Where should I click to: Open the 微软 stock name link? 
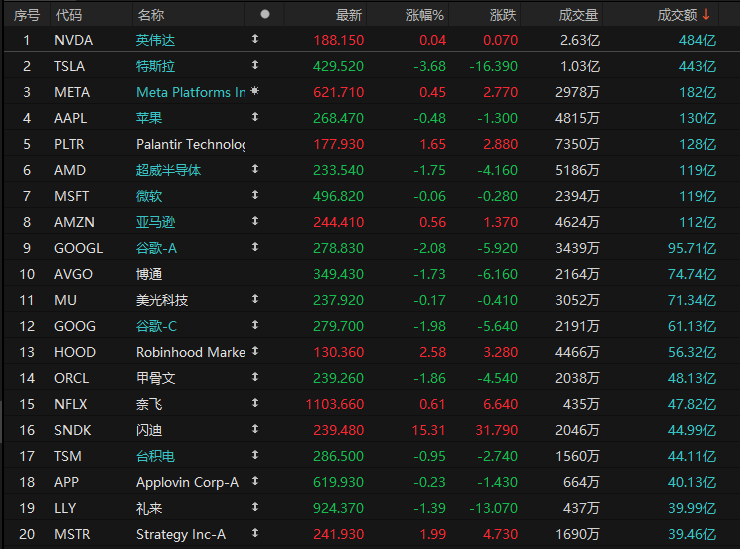pos(149,196)
